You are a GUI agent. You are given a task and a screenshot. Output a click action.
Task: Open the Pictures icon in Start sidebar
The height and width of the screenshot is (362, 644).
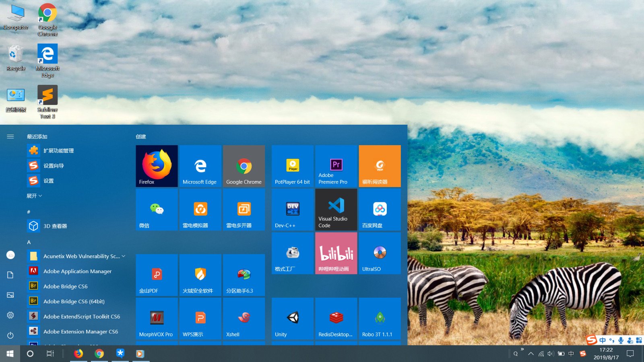click(x=10, y=295)
